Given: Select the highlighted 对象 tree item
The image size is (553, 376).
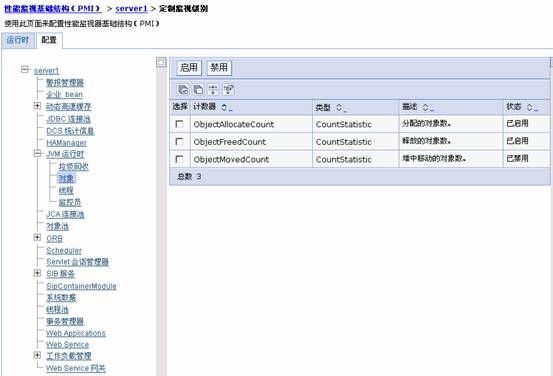Looking at the screenshot, I should coord(66,178).
